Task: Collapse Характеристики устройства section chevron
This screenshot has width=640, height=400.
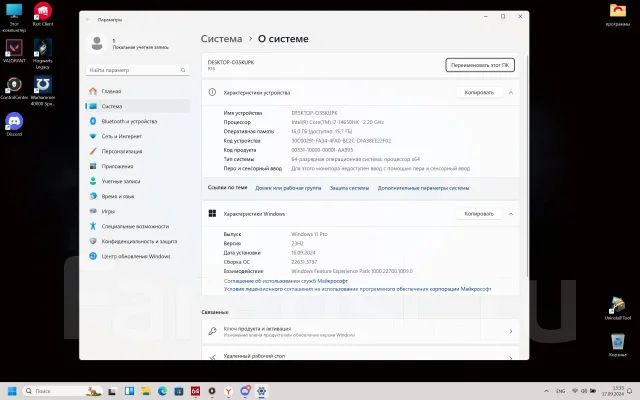Action: 511,93
